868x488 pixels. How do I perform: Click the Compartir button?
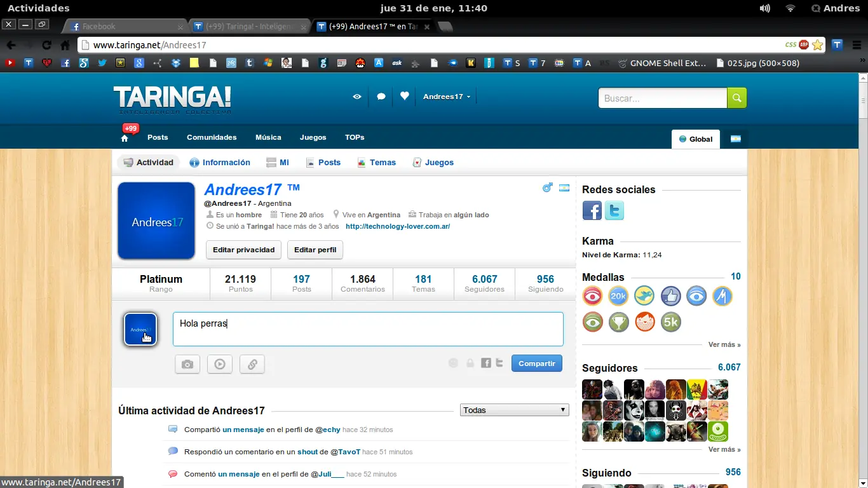537,363
